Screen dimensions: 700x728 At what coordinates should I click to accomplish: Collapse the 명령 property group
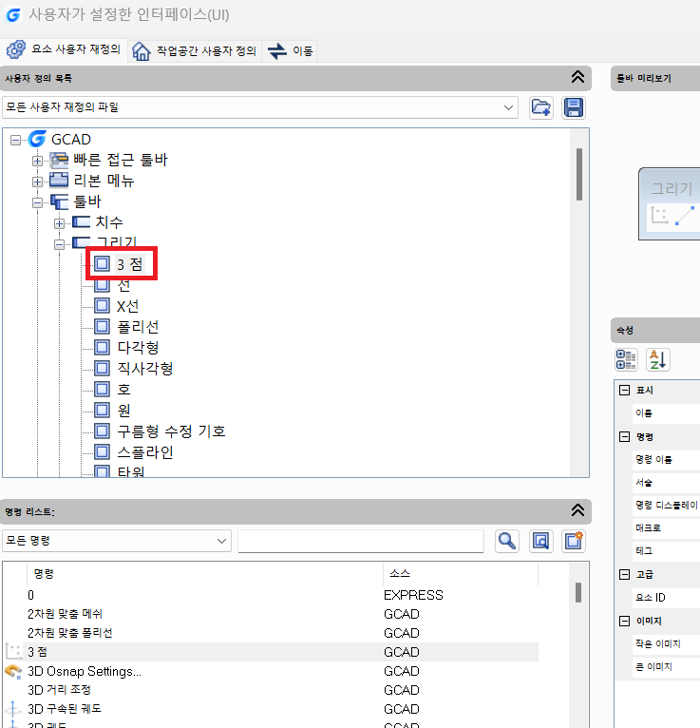click(x=624, y=436)
